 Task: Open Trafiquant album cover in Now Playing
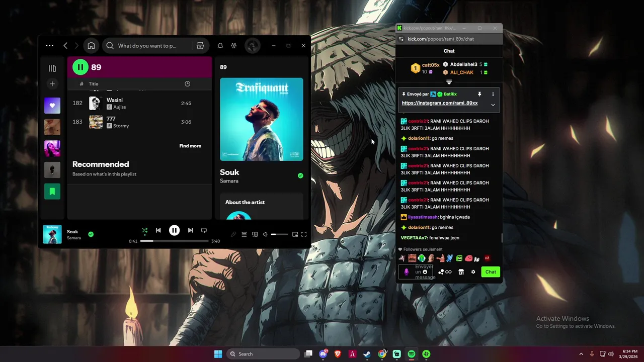(262, 119)
